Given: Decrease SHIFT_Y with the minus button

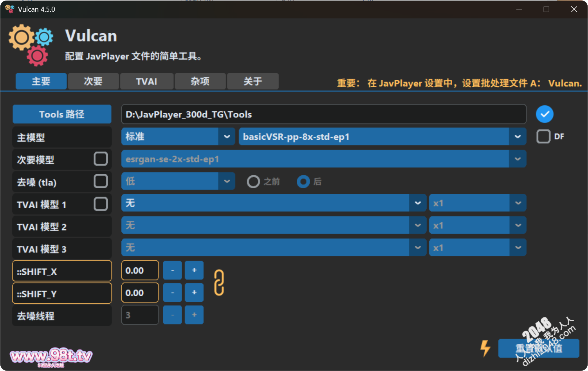Looking at the screenshot, I should (172, 293).
